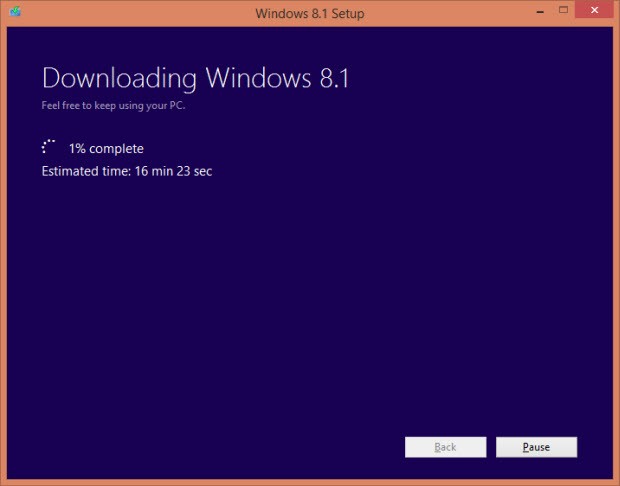Click the spinning dots progress indicator
Screen dimensions: 620x486
point(51,148)
